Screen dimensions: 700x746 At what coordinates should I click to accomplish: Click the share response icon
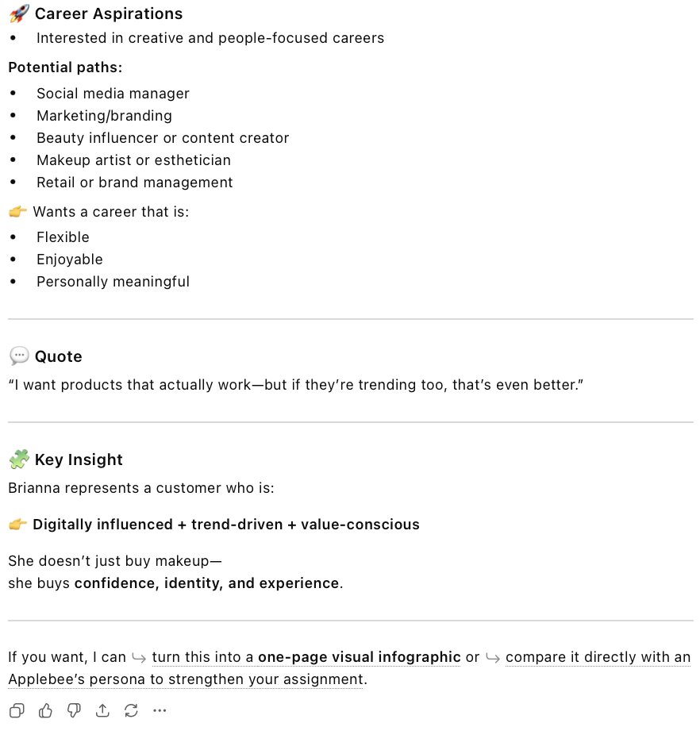102,710
